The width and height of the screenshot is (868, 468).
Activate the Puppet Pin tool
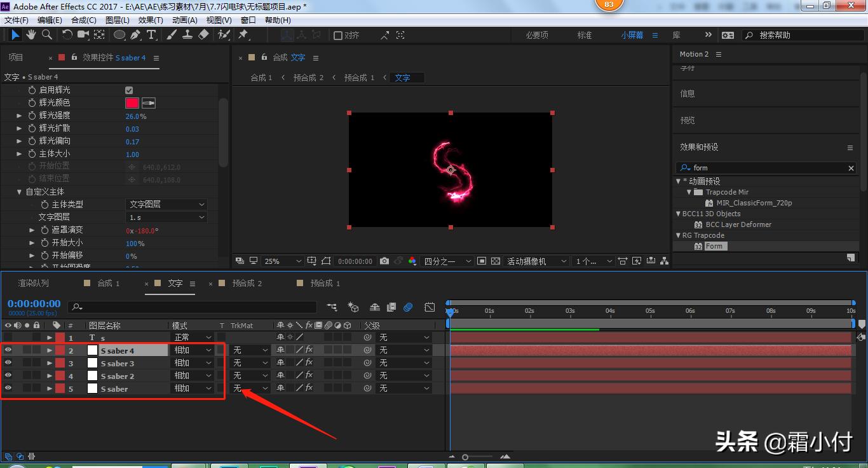pos(243,35)
